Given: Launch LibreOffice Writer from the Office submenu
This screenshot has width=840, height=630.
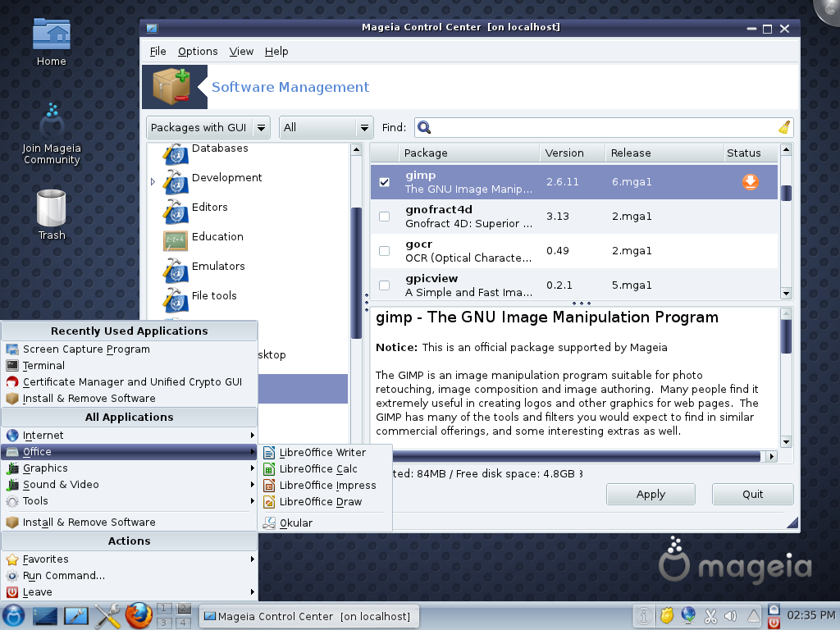Looking at the screenshot, I should click(x=325, y=453).
